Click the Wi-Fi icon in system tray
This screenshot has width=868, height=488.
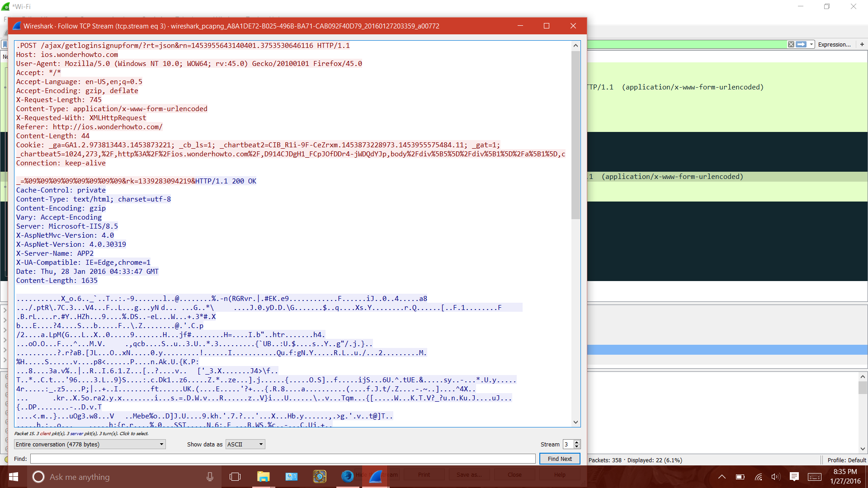pos(758,477)
